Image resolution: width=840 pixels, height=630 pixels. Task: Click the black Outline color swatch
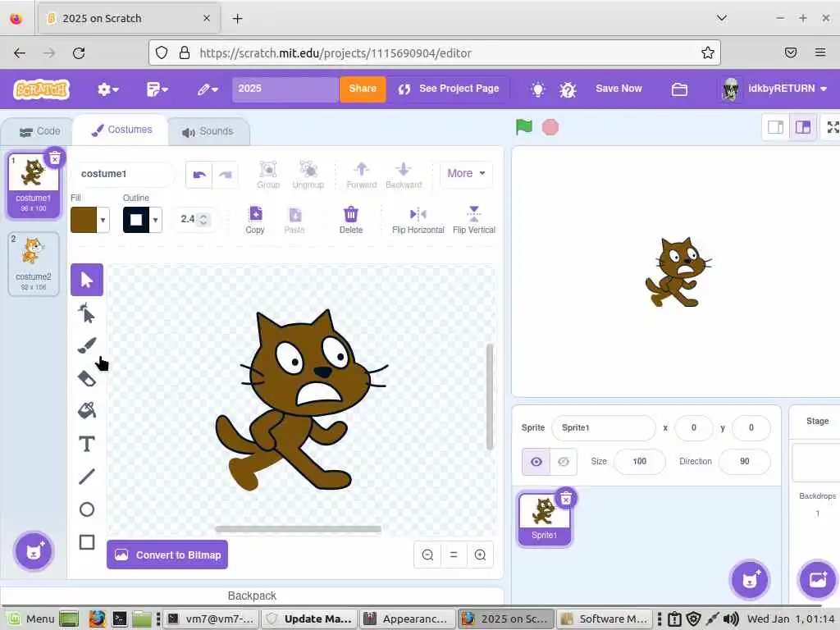(136, 220)
